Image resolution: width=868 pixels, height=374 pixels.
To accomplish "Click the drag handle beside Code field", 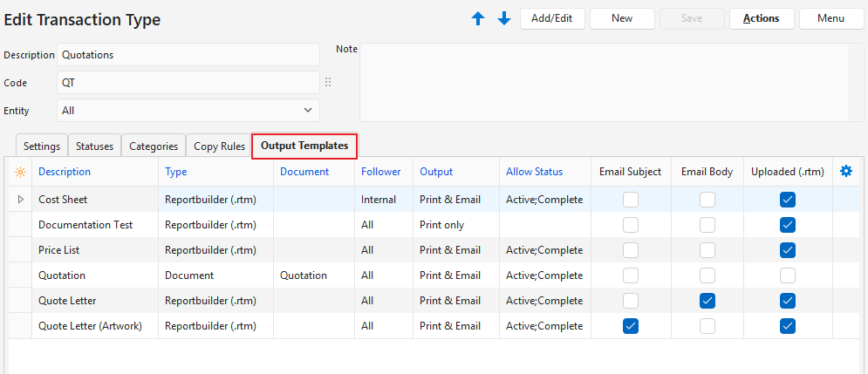I will pos(329,83).
